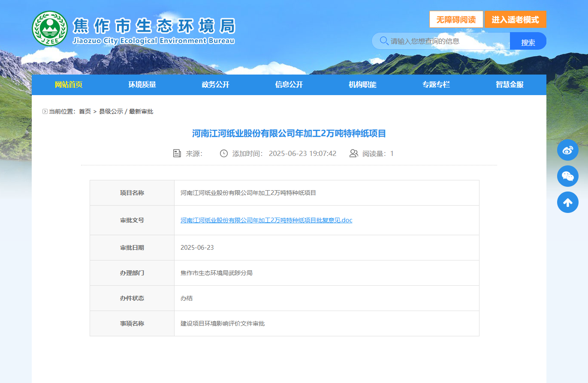Click the 焦作市生态环境局 site title
Image resolution: width=588 pixels, height=383 pixels.
tap(154, 26)
